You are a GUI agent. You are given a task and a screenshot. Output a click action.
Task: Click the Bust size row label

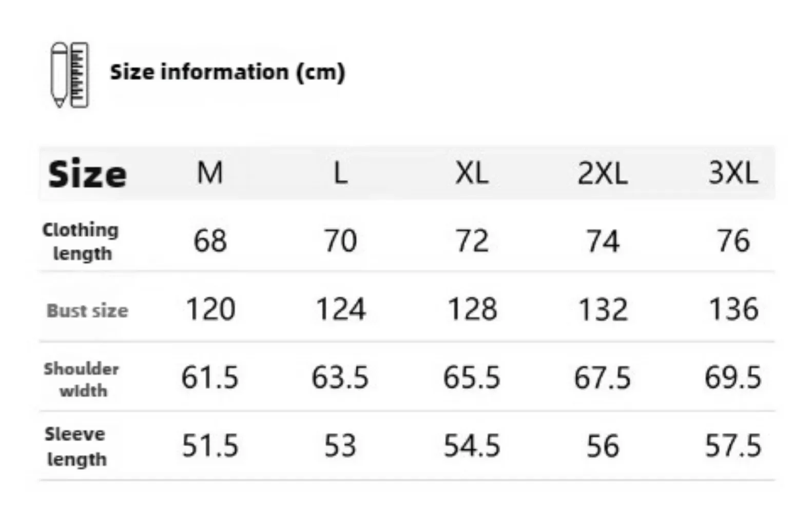pyautogui.click(x=87, y=310)
